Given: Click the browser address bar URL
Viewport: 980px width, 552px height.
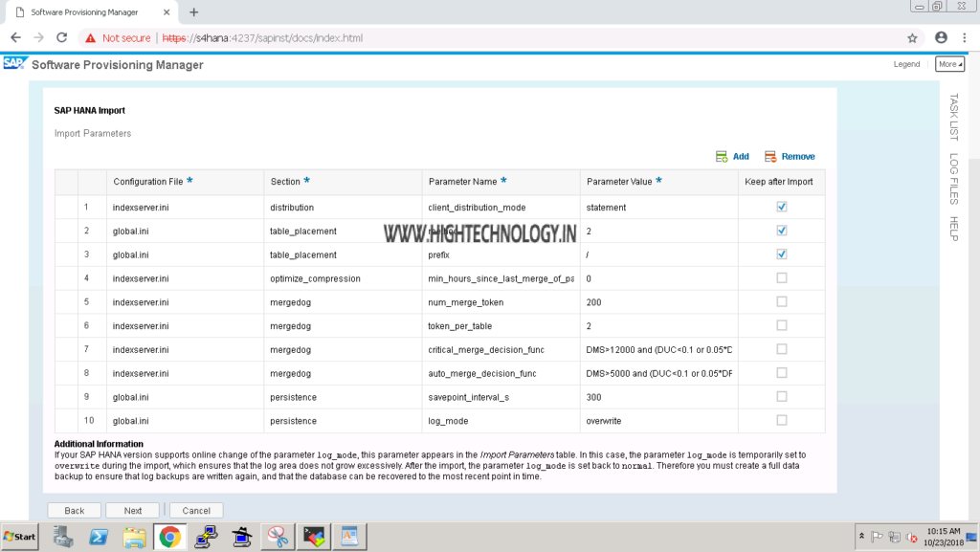Looking at the screenshot, I should coord(262,38).
